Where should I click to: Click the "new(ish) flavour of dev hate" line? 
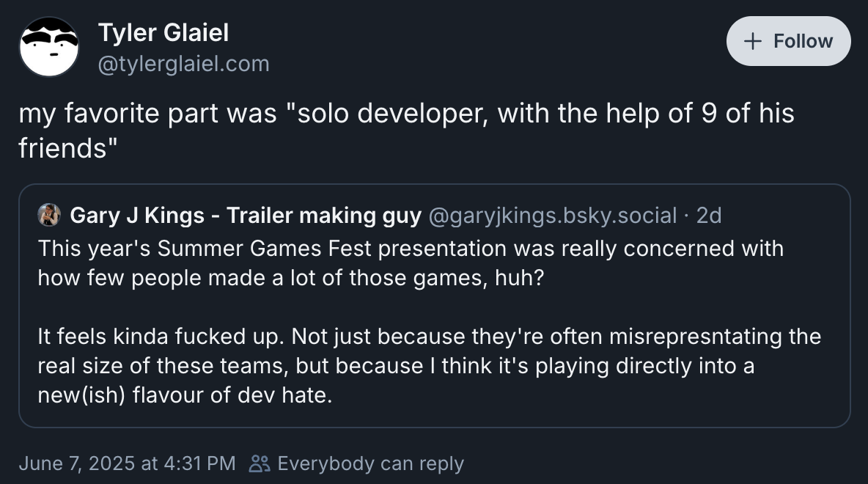pos(185,395)
